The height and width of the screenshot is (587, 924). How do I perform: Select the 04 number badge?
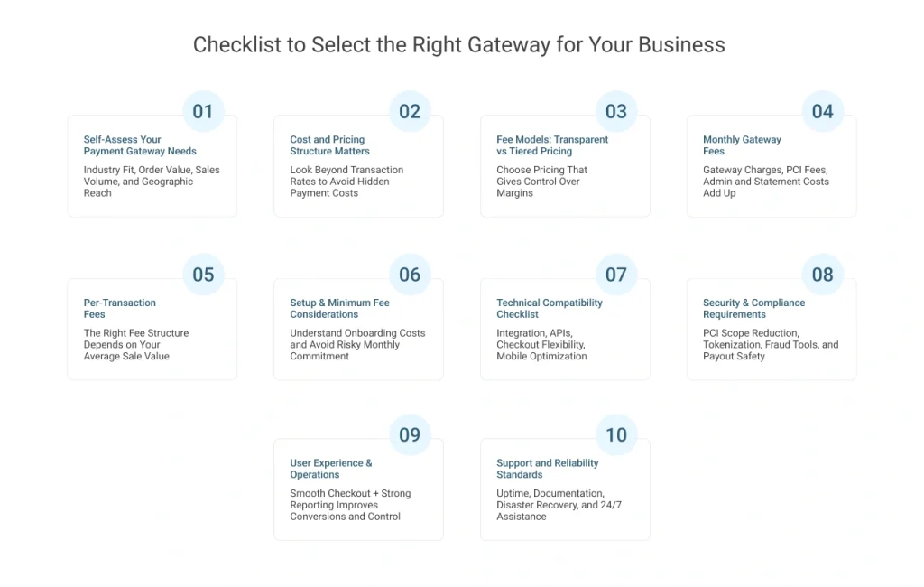pyautogui.click(x=823, y=112)
